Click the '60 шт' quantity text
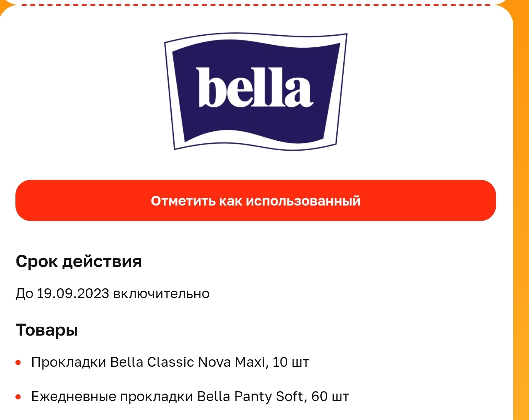529x420 pixels. pos(330,397)
